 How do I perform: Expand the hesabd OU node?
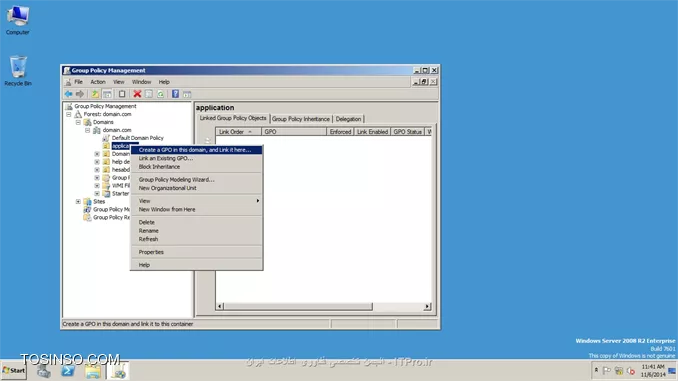(97, 170)
